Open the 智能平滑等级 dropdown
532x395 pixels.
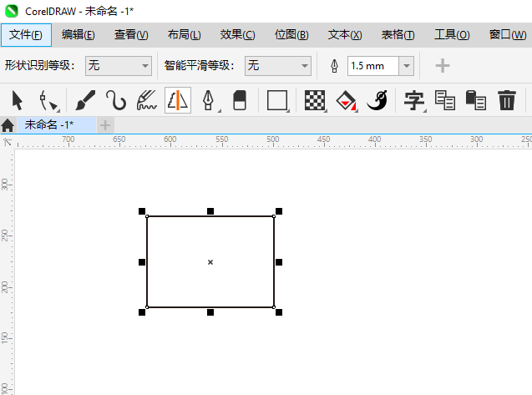(278, 66)
